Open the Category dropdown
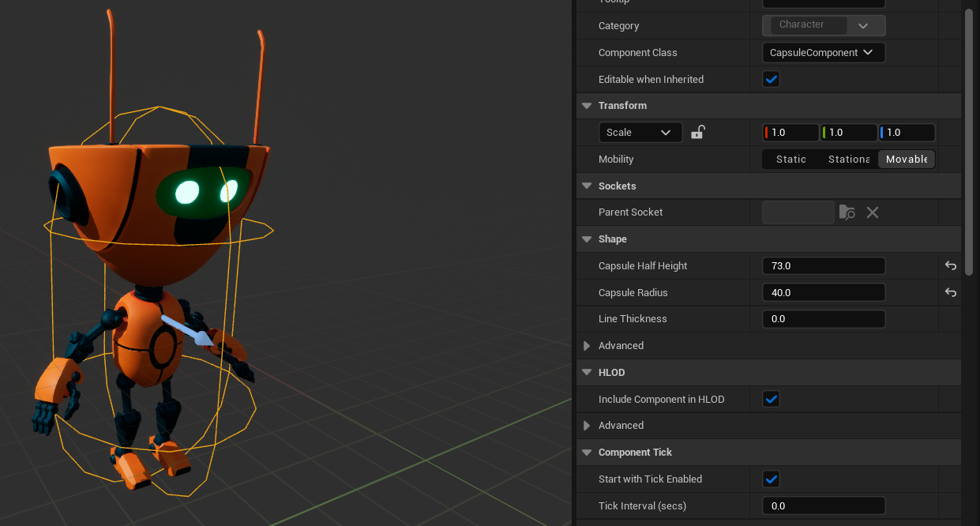This screenshot has width=980, height=526. [824, 25]
